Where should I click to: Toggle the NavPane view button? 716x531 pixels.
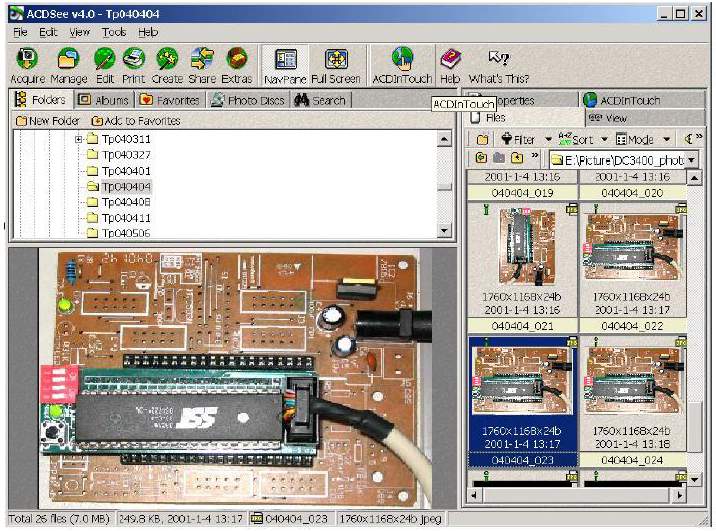286,62
